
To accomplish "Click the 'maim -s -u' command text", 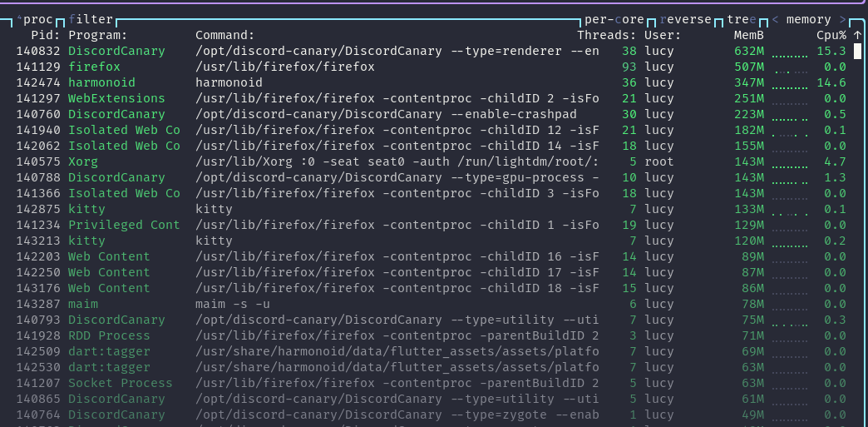I will pyautogui.click(x=233, y=304).
